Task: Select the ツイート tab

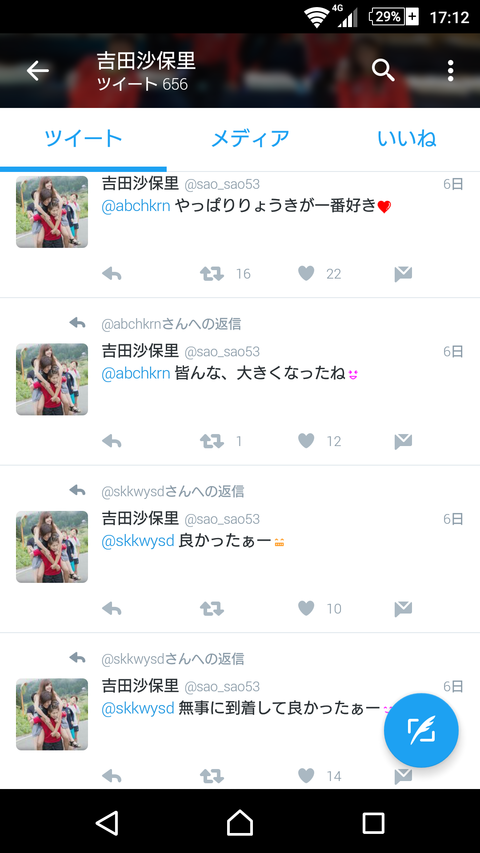Action: pyautogui.click(x=83, y=139)
